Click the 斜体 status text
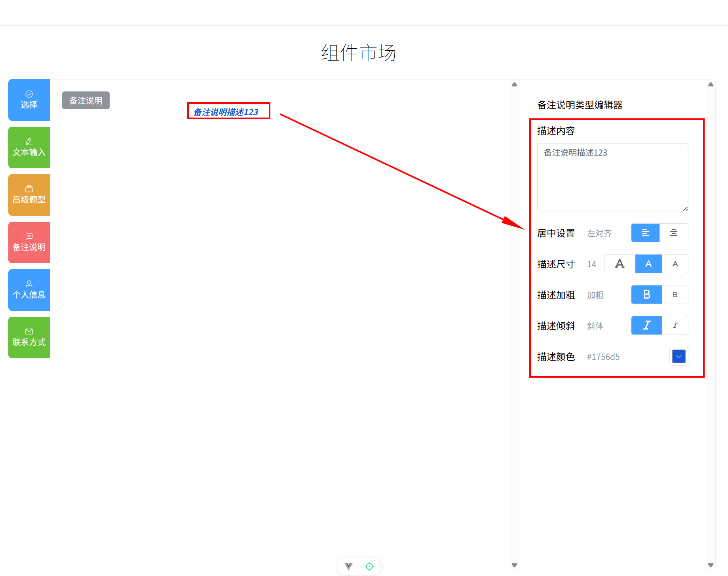 tap(595, 326)
